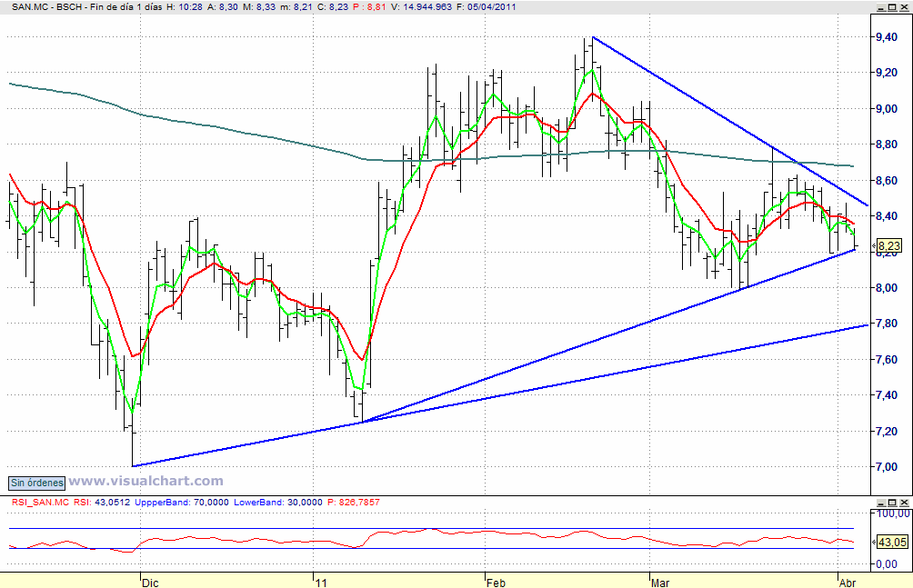Click the 'P: 826,7857' RSI parameter
This screenshot has height=588, width=913.
coord(354,502)
